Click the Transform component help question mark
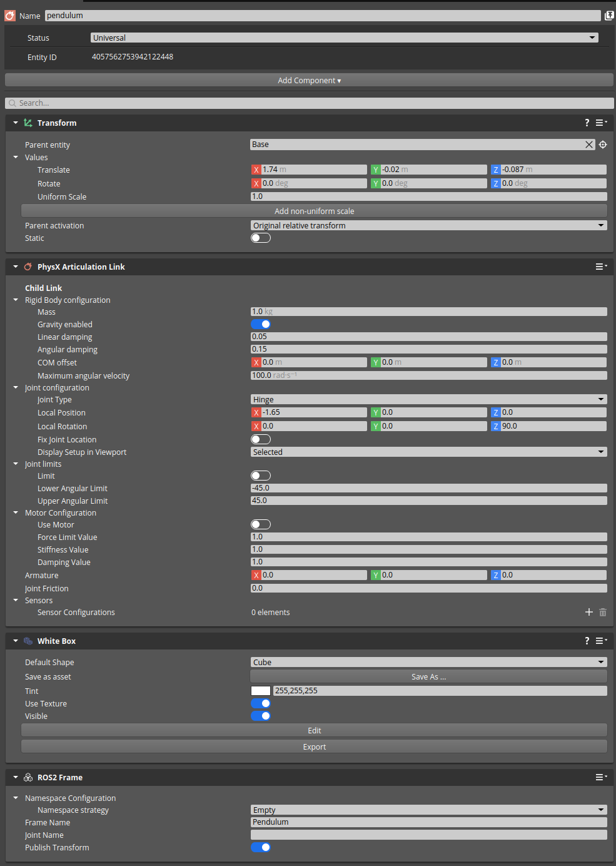The image size is (616, 866). point(587,123)
